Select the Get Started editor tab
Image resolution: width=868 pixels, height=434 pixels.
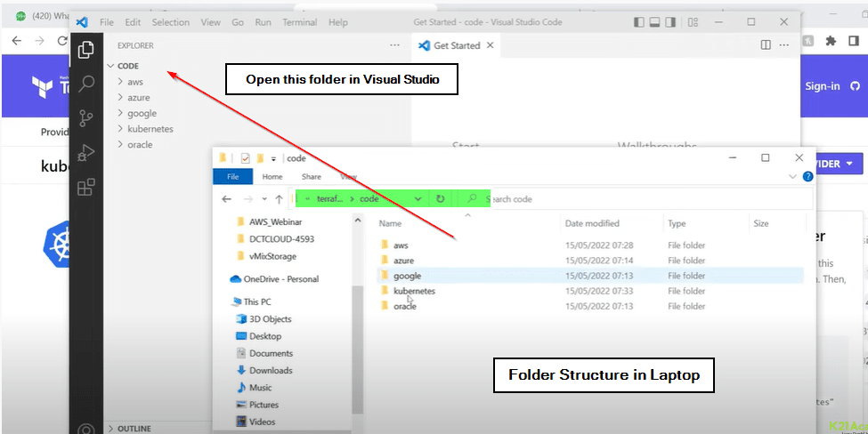tap(456, 45)
